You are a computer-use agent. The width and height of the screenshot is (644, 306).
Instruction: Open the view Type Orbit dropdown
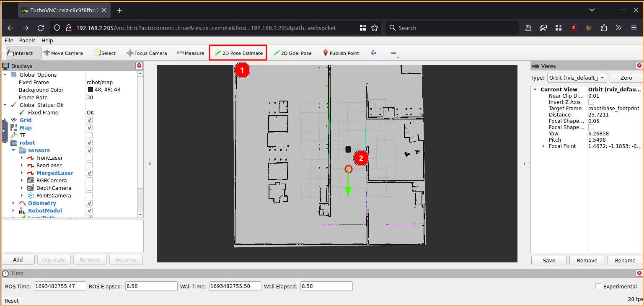577,78
